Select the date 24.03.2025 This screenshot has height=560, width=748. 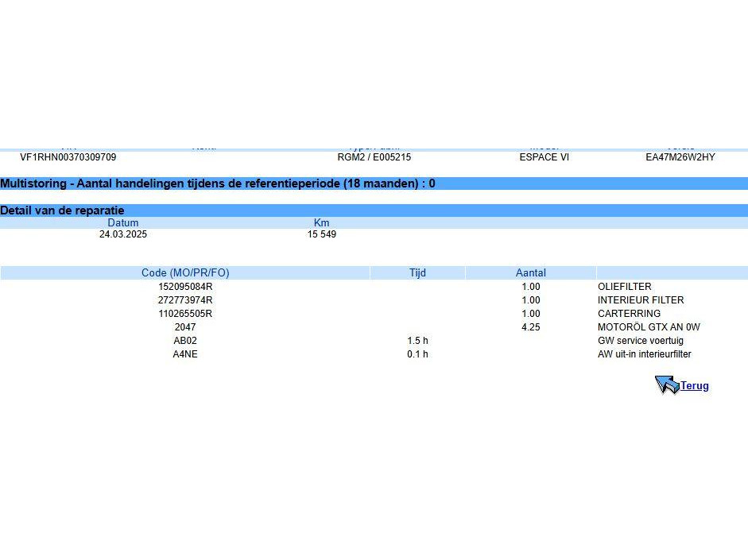(x=123, y=234)
